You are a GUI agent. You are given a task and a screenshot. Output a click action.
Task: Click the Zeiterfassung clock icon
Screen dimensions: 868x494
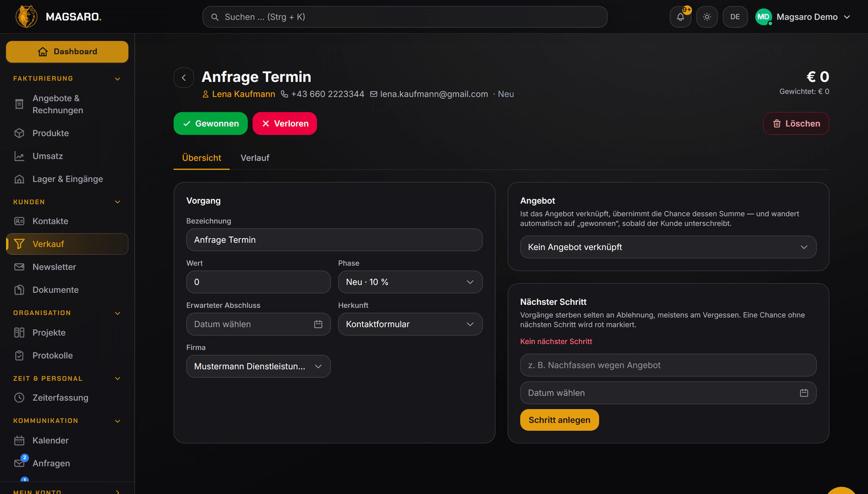click(20, 397)
